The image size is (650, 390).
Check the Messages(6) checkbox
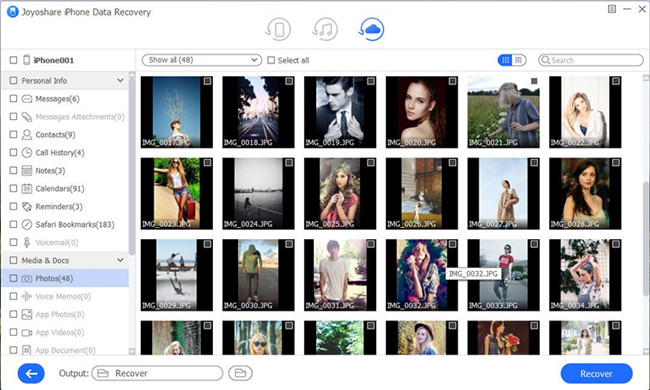pos(13,99)
